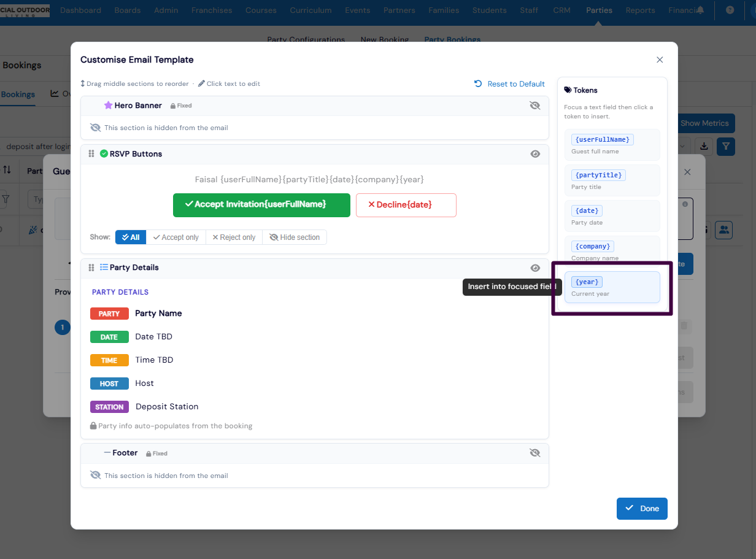Image resolution: width=756 pixels, height=559 pixels.
Task: Open the Boards menu in top navigation
Action: point(127,10)
